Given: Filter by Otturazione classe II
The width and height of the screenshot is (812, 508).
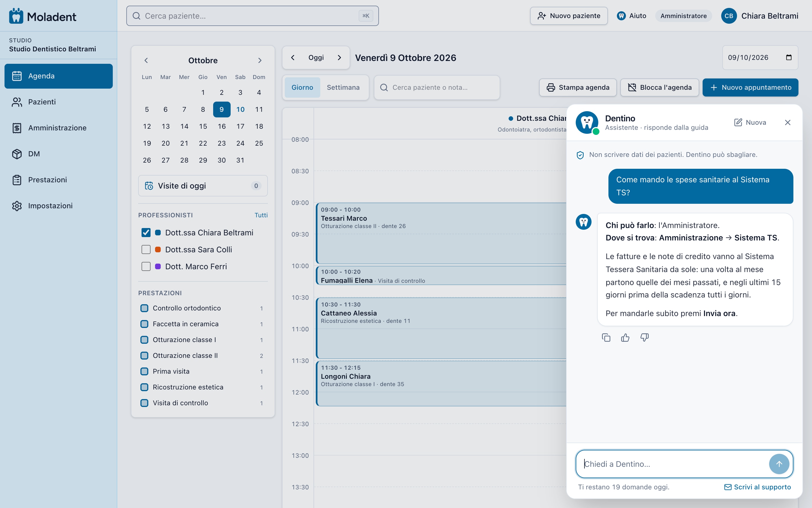Looking at the screenshot, I should [201, 356].
